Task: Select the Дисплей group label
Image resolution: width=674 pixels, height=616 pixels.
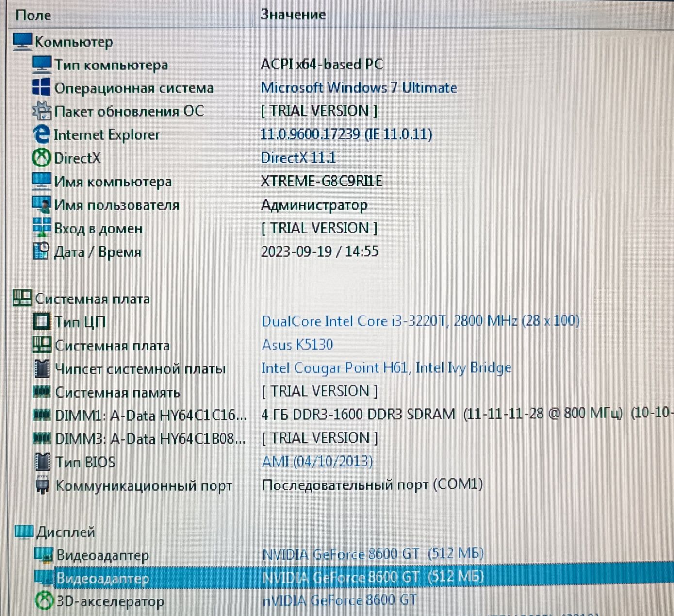Action: tap(66, 533)
